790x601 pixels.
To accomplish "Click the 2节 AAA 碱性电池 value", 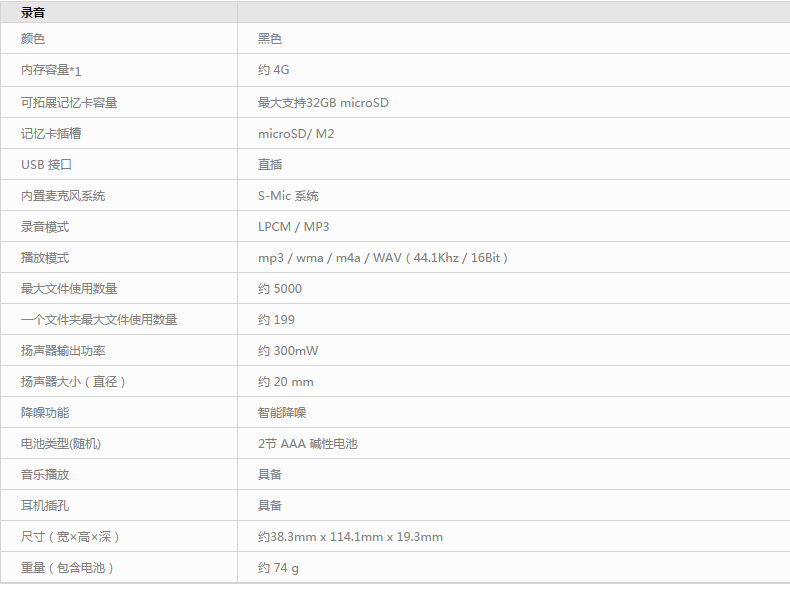I will [307, 444].
